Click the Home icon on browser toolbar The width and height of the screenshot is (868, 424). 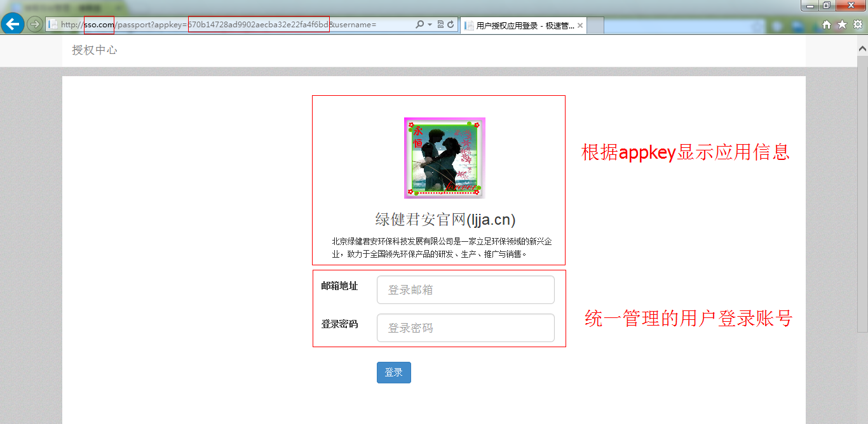pyautogui.click(x=828, y=24)
